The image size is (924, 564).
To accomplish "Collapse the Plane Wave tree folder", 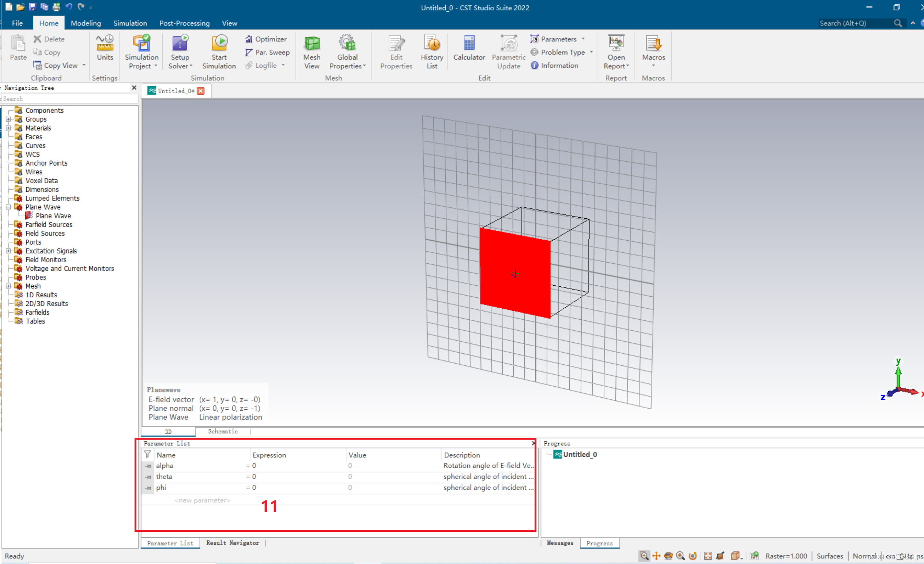I will point(8,207).
